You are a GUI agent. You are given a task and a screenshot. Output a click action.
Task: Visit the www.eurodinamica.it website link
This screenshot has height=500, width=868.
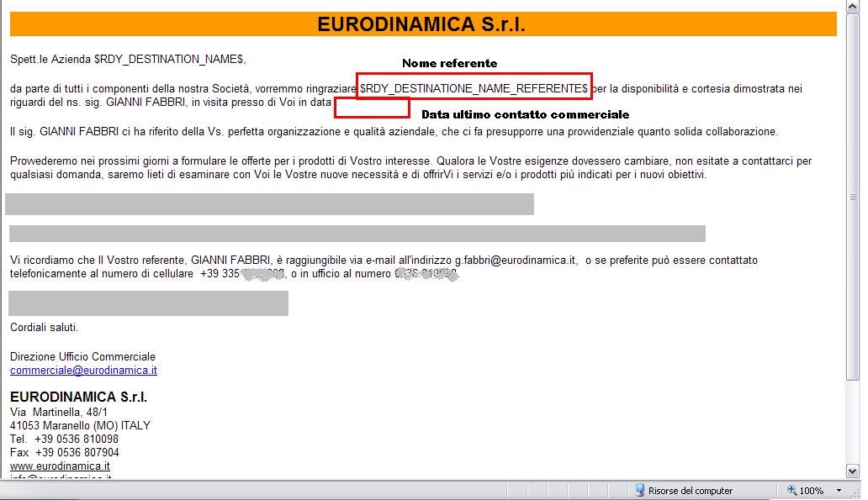(60, 466)
